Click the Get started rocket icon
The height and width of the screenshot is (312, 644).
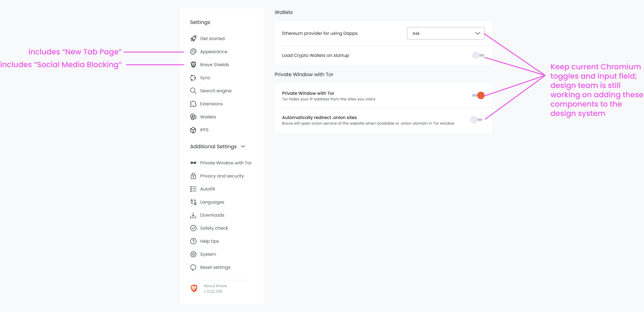pyautogui.click(x=193, y=39)
